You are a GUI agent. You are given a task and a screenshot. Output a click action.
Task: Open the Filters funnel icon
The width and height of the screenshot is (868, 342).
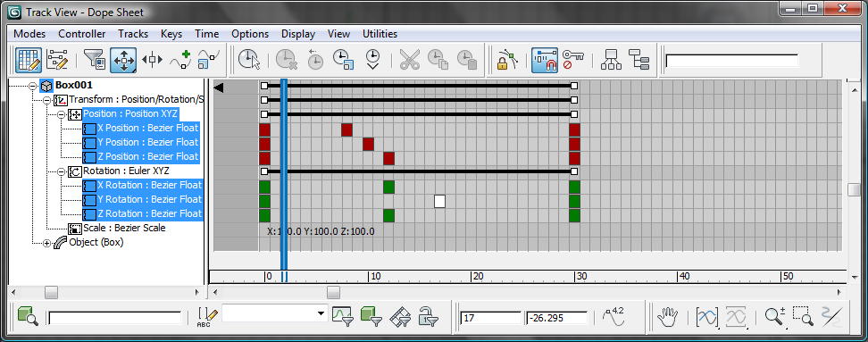(95, 60)
